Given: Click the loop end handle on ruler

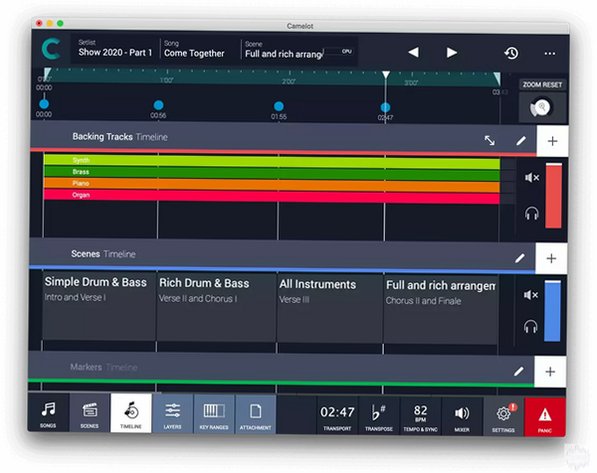Looking at the screenshot, I should [x=497, y=78].
